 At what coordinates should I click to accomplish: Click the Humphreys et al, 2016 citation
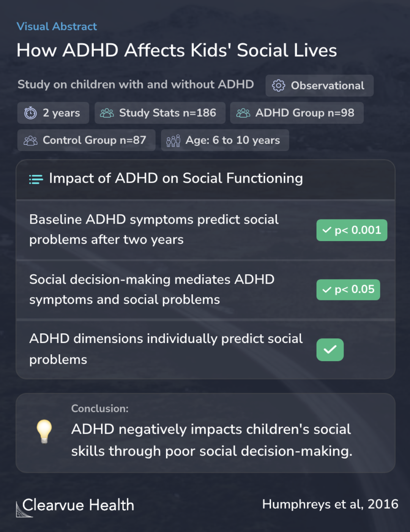[x=330, y=504]
